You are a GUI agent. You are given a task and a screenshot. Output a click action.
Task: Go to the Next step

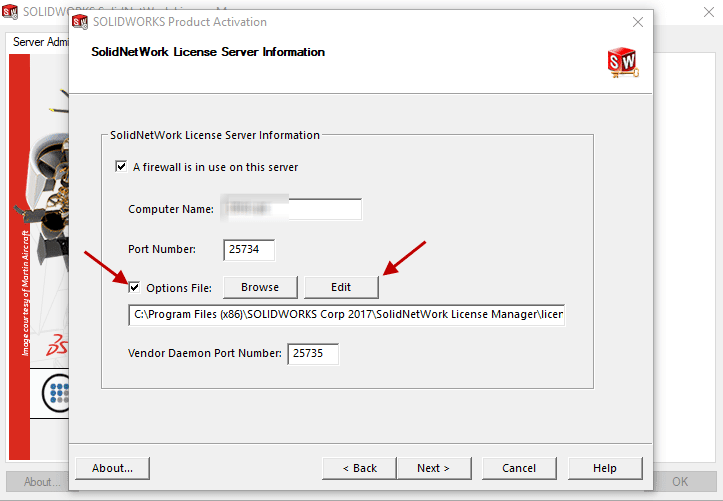point(434,468)
